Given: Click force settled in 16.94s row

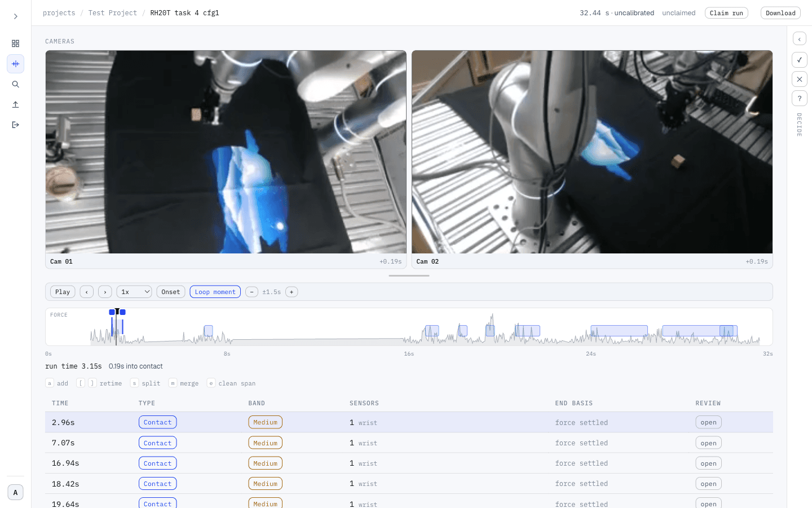Looking at the screenshot, I should pos(581,463).
